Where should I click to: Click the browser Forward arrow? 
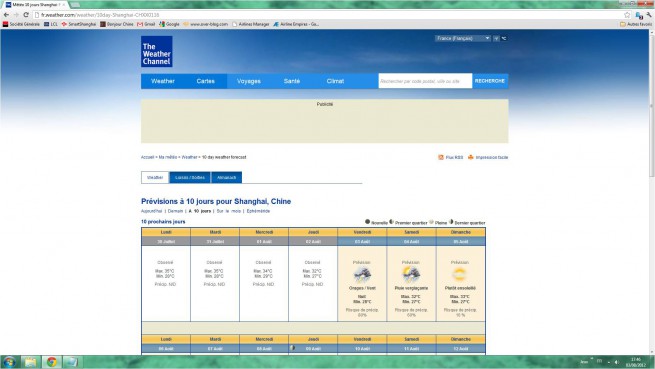[16, 15]
